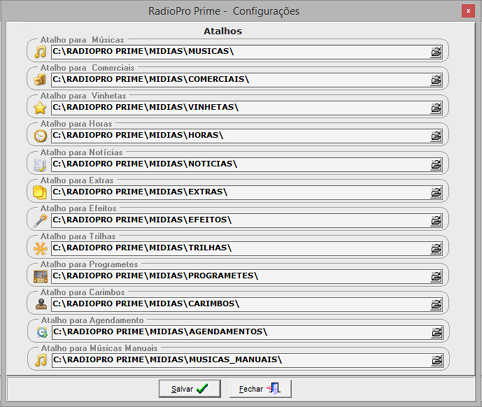Pick folder for Programetes path
This screenshot has height=407, width=482.
[436, 277]
